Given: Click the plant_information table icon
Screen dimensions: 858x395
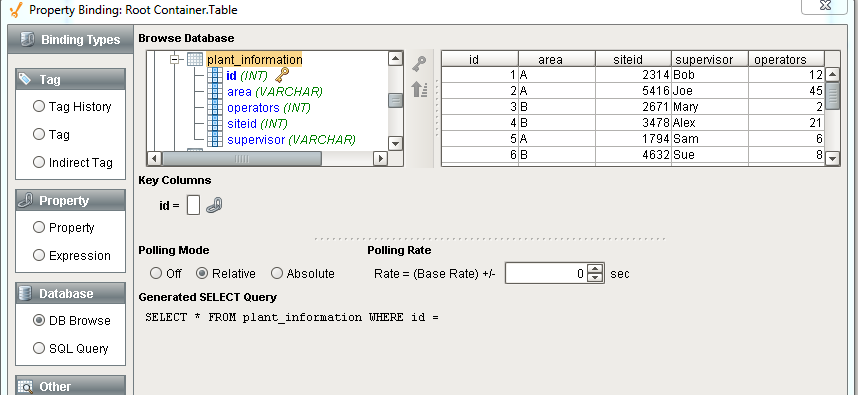Looking at the screenshot, I should pos(195,59).
